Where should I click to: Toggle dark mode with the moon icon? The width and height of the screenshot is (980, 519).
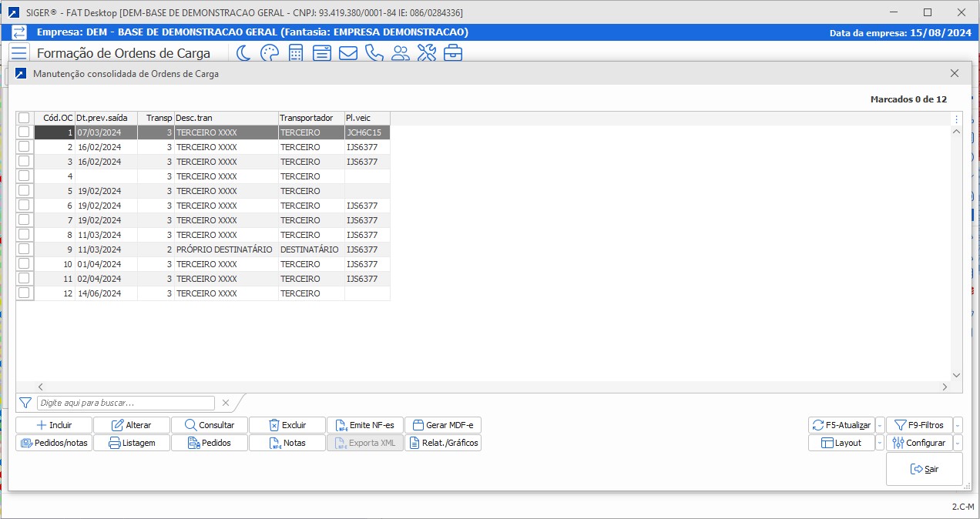[243, 53]
